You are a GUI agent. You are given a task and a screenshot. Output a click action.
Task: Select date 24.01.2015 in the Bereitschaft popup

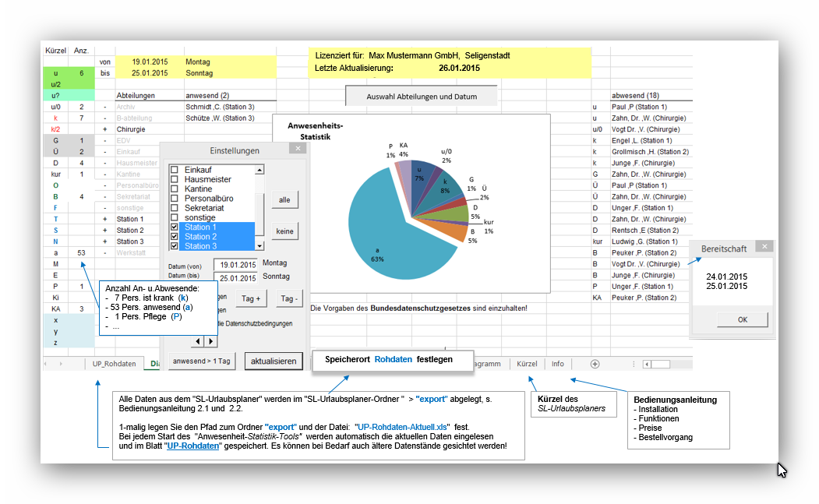tap(726, 277)
